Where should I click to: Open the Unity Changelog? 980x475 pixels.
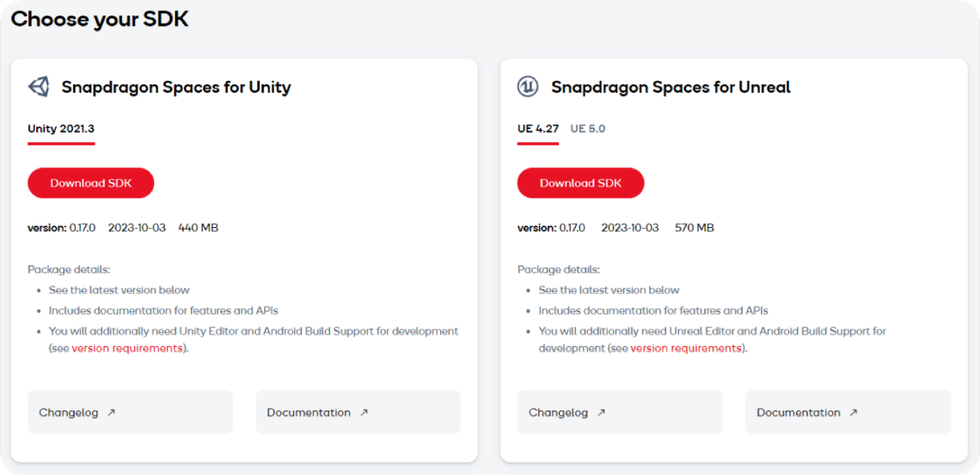point(130,412)
